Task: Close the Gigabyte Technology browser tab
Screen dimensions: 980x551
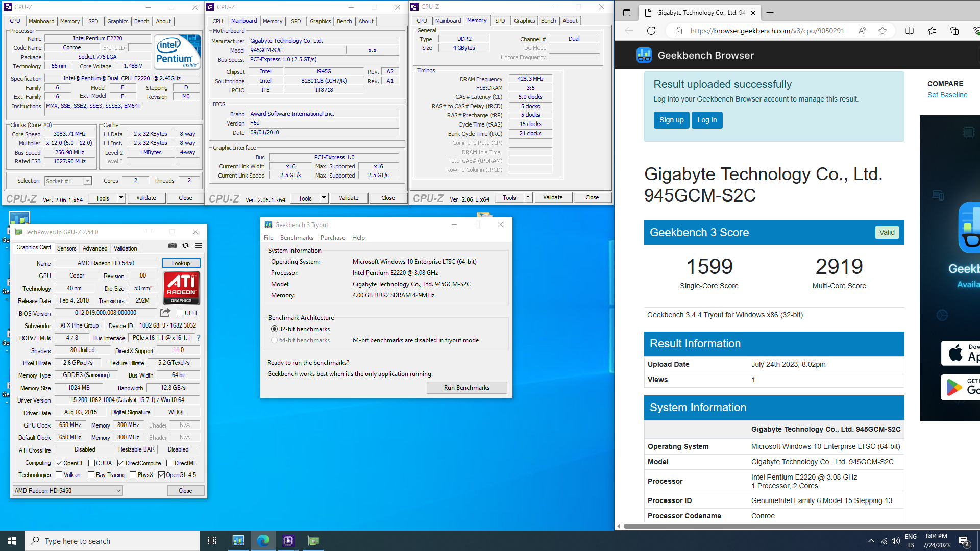Action: (x=753, y=13)
